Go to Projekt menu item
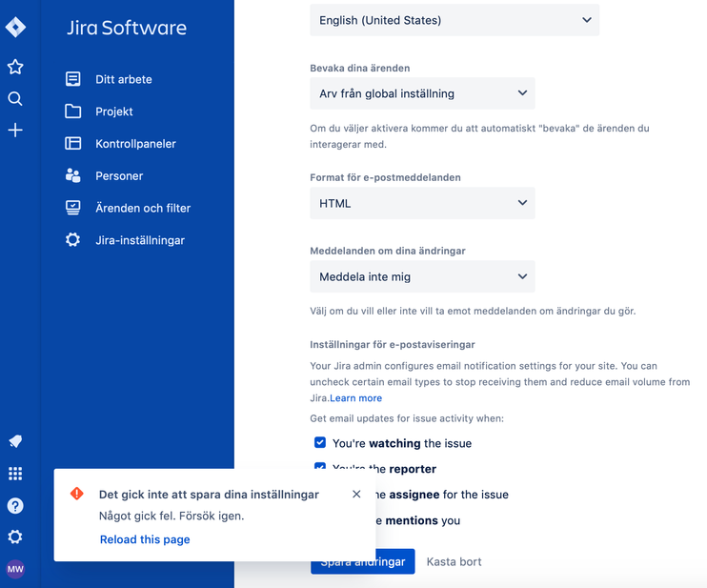707x588 pixels. 114,112
